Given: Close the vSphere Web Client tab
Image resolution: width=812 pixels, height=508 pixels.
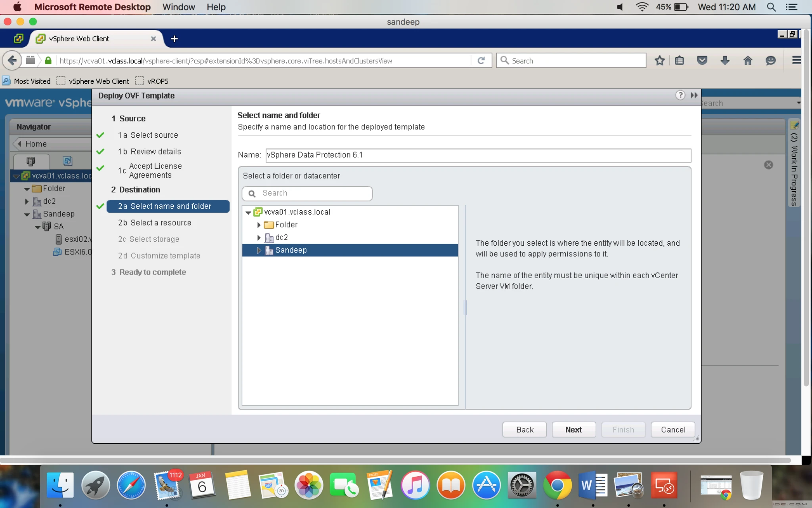Looking at the screenshot, I should [x=153, y=39].
